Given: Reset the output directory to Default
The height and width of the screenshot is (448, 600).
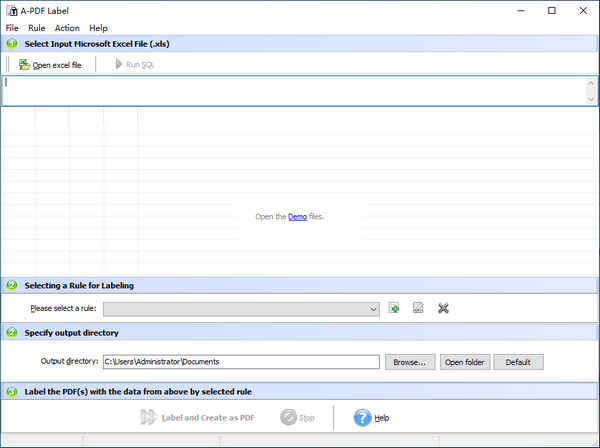Looking at the screenshot, I should 518,362.
